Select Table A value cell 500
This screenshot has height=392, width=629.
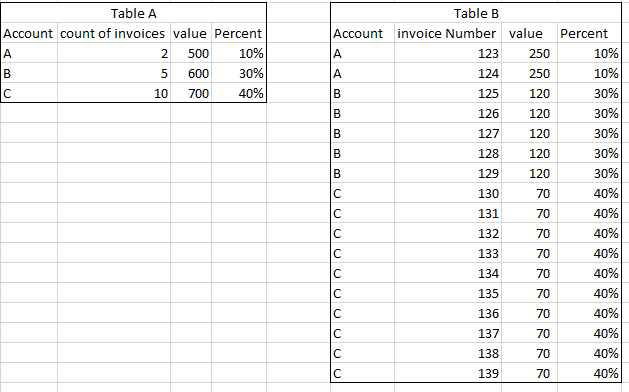(191, 53)
